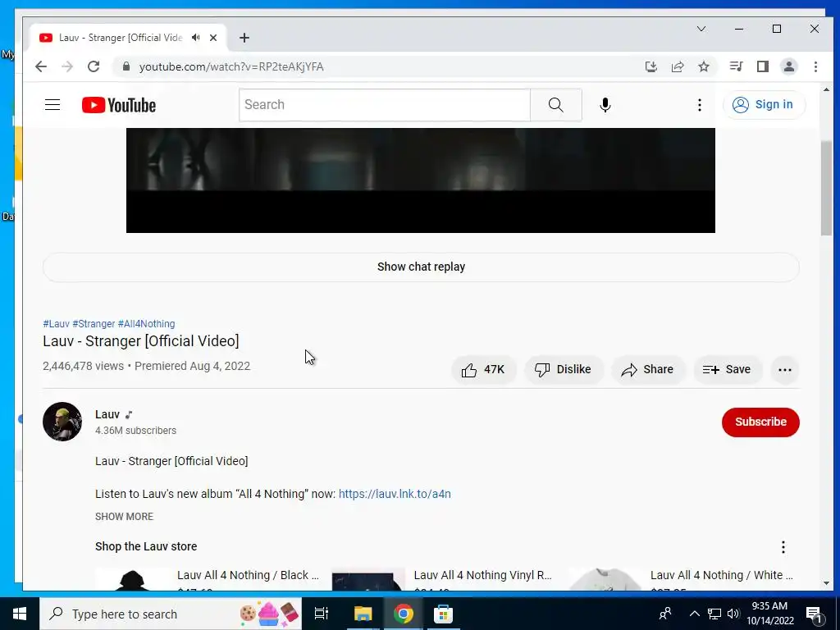Screen dimensions: 840x630
Task: Save the video to a playlist
Action: point(727,370)
